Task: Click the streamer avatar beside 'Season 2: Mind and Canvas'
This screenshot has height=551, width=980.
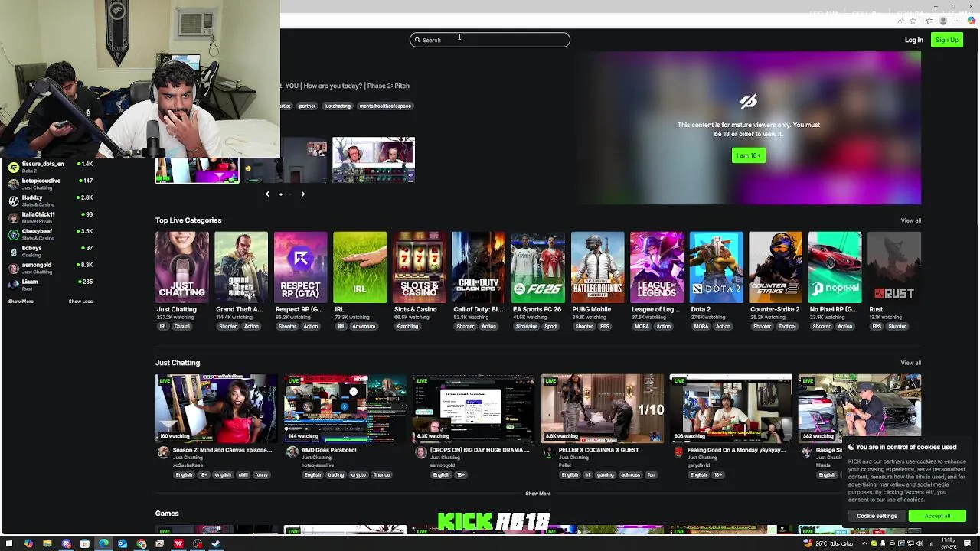Action: [x=163, y=452]
